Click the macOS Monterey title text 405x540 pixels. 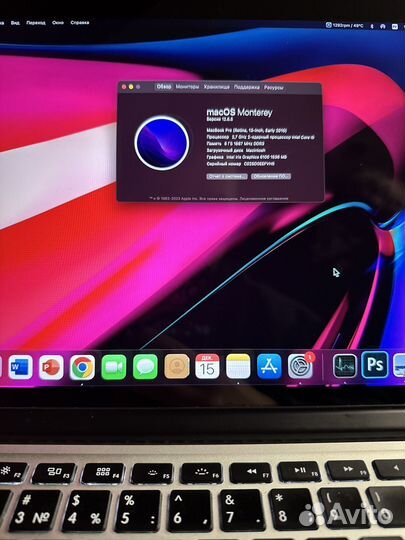(x=239, y=112)
